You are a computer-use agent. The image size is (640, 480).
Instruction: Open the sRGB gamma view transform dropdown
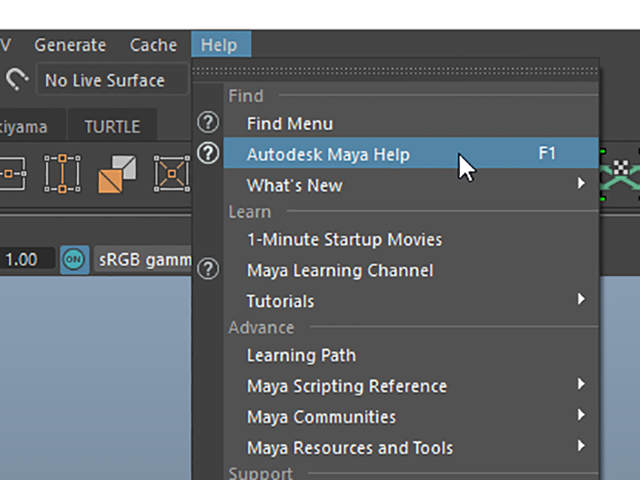tap(143, 260)
